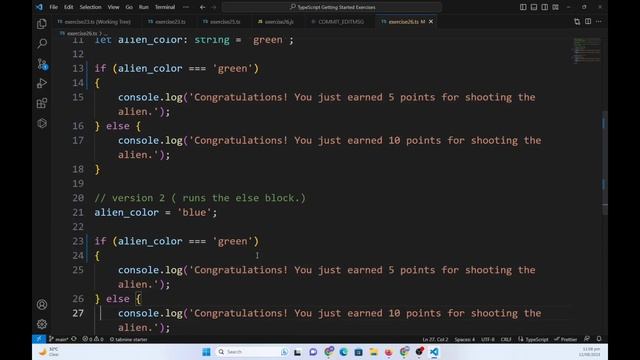The width and height of the screenshot is (640, 360).
Task: Click the VS Code icon in taskbar
Action: 434,352
